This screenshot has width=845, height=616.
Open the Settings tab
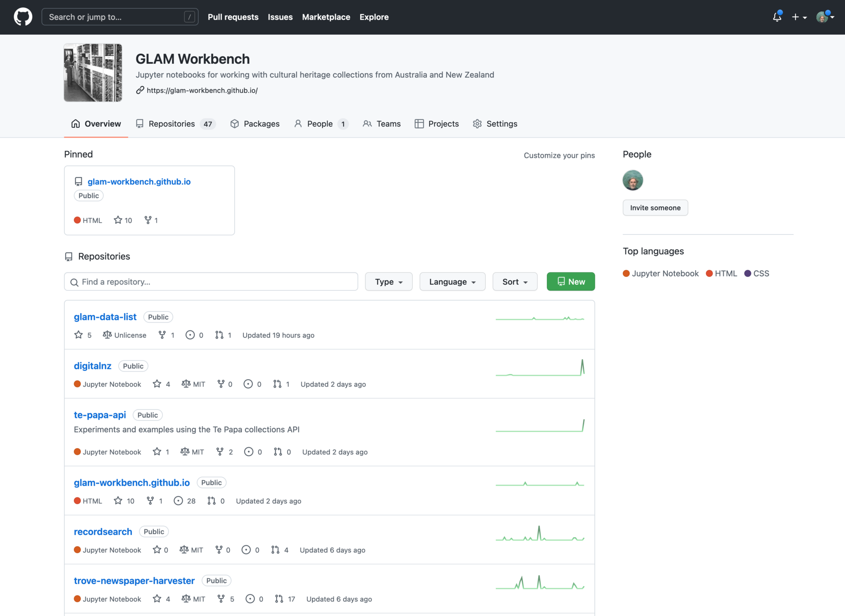pos(495,124)
